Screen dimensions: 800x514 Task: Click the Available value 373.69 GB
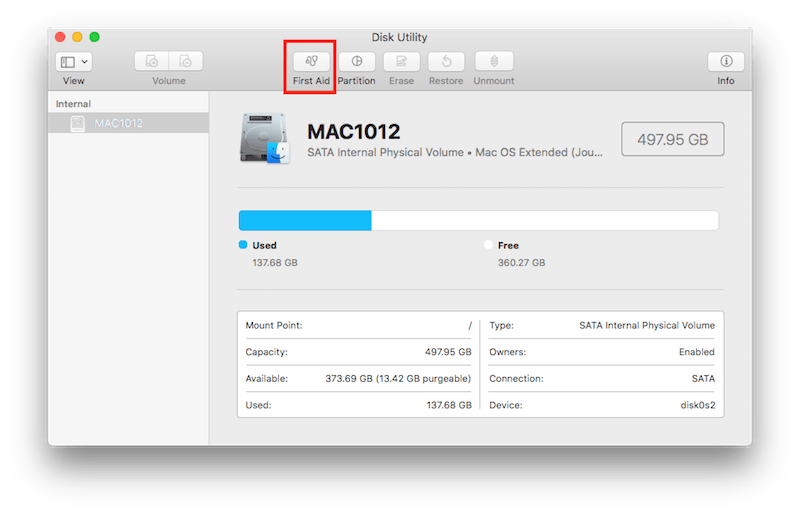click(398, 378)
